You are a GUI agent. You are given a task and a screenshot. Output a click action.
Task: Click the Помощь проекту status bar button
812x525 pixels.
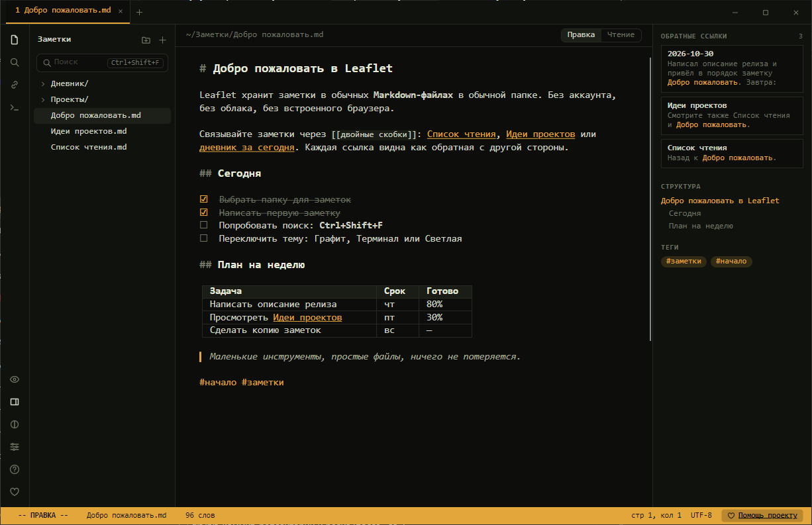click(x=762, y=516)
